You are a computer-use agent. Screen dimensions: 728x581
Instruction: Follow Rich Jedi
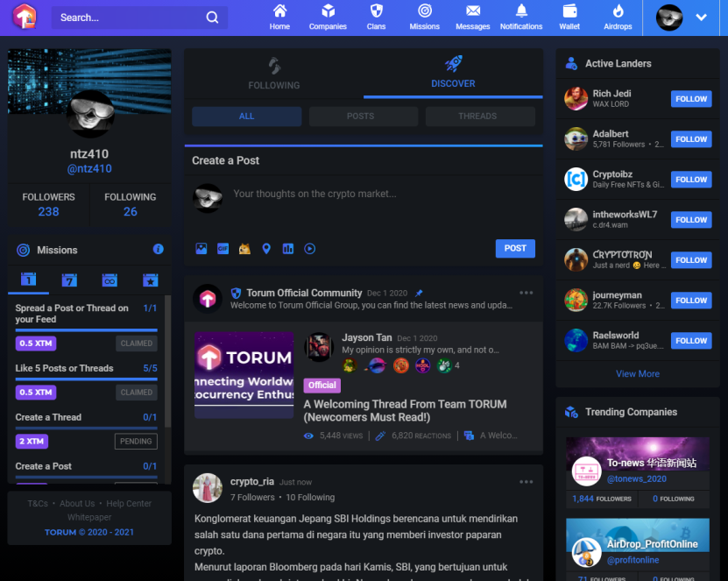coord(691,99)
